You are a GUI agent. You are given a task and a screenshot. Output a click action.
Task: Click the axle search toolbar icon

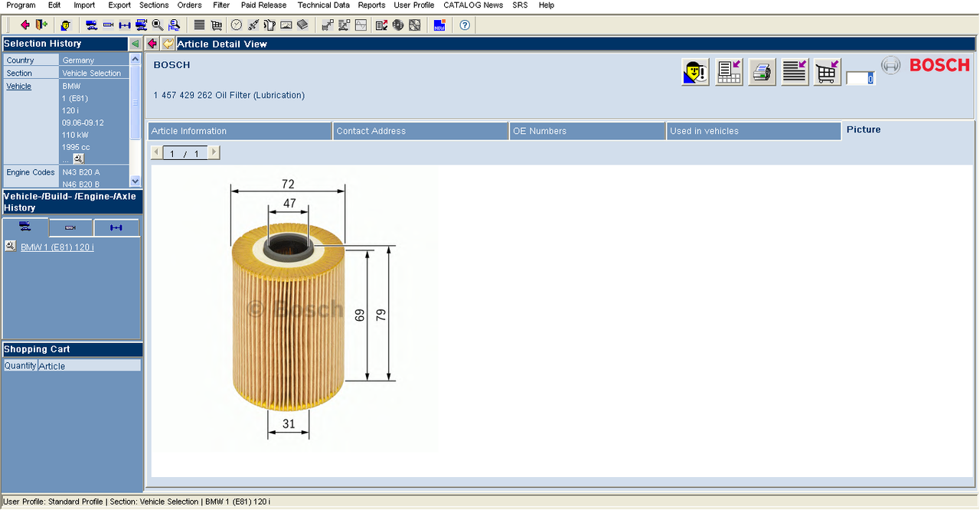(125, 25)
